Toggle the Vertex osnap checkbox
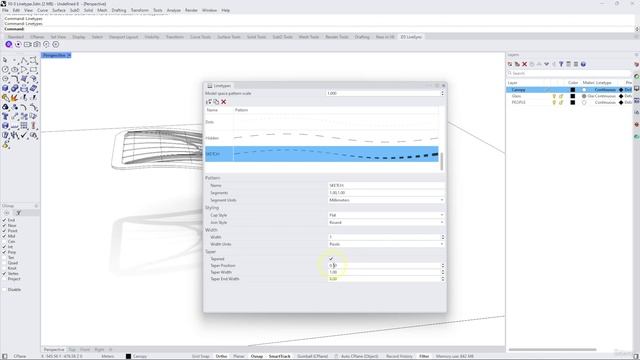Viewport: 640px width, 360px height. [4, 273]
